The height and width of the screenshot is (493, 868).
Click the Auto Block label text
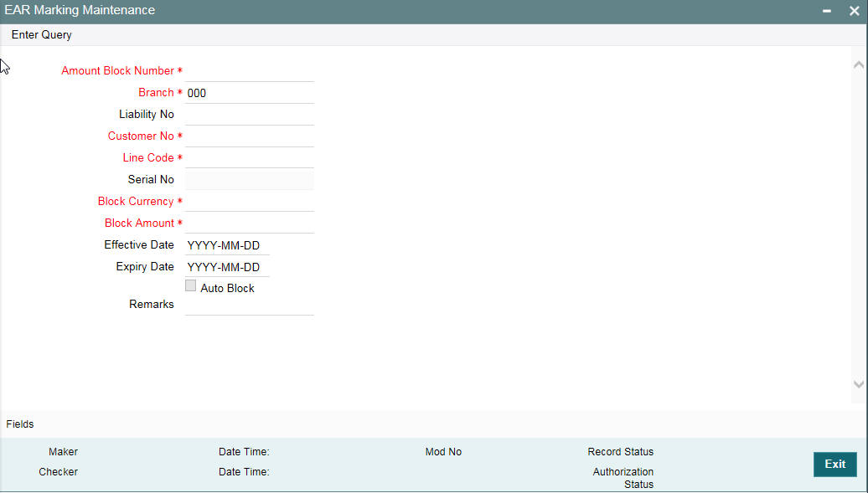pos(228,288)
